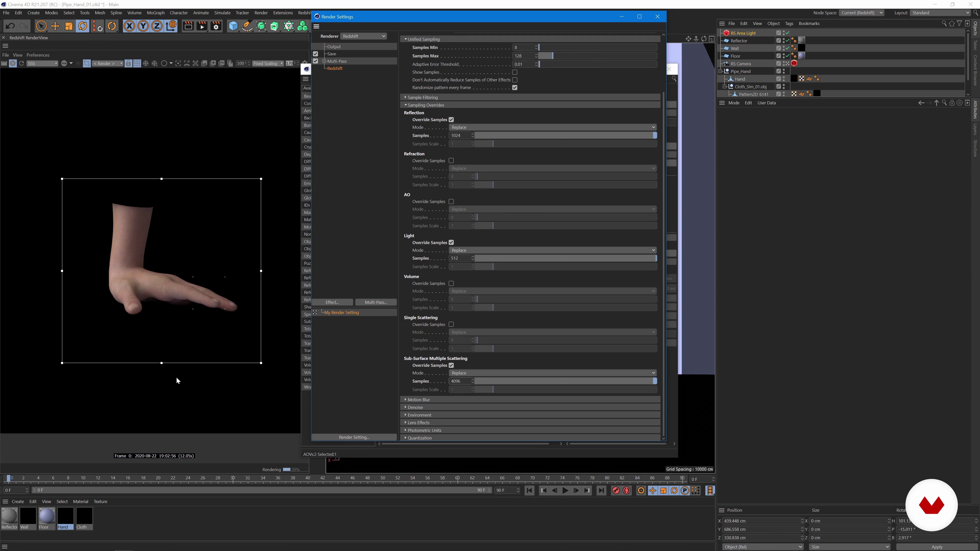The width and height of the screenshot is (980, 551).
Task: Select the Rotate tool
Action: [x=82, y=26]
